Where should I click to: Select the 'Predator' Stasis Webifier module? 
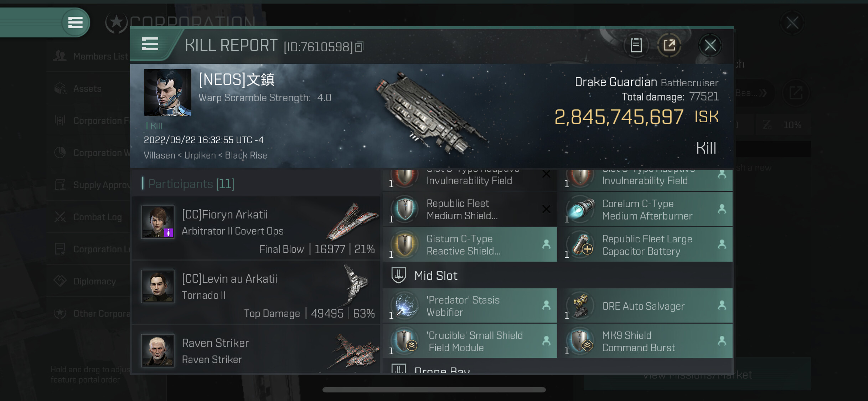click(470, 306)
